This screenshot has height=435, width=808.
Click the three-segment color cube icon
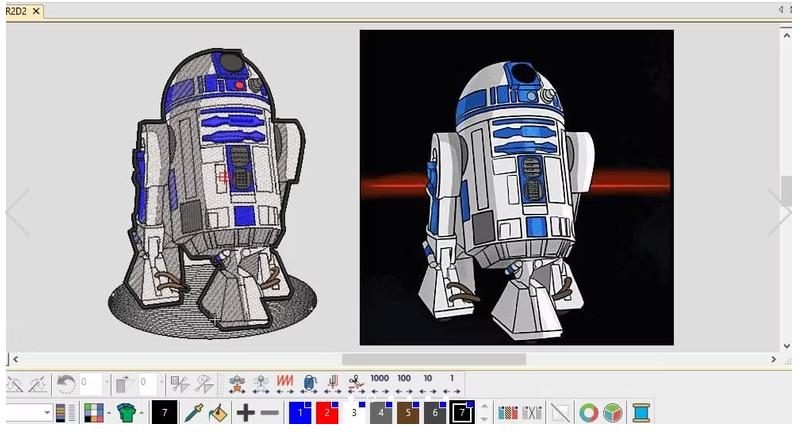point(613,413)
